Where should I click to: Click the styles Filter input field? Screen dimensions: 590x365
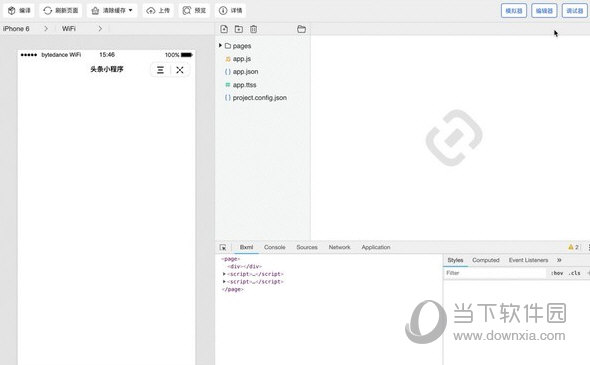tap(495, 273)
